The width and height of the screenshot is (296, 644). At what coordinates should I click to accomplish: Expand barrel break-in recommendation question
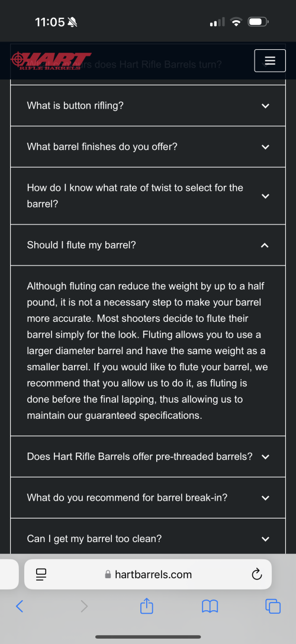(x=148, y=498)
